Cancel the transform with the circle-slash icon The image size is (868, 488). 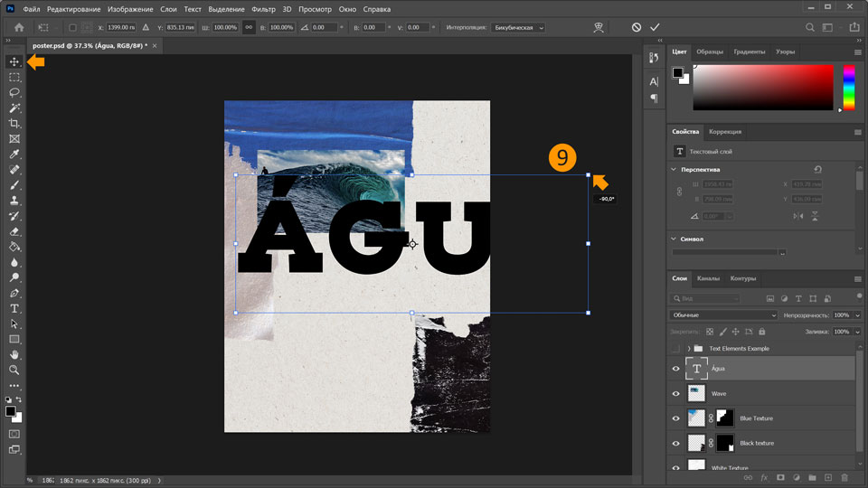coord(637,27)
